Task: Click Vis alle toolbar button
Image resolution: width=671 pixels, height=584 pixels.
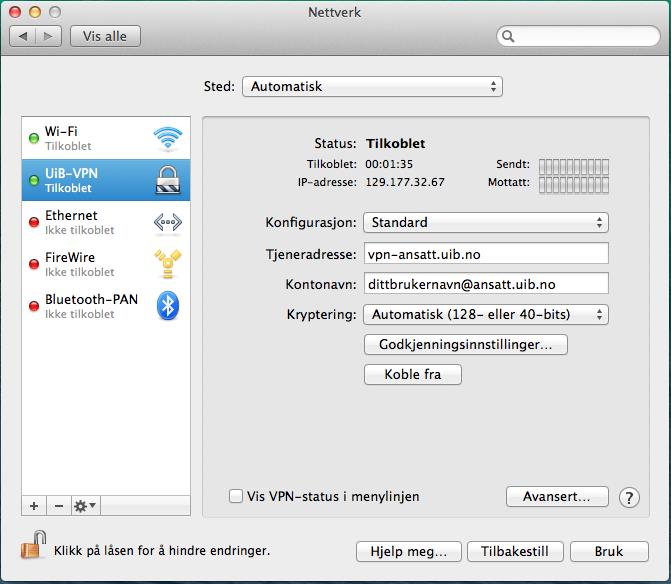Action: pyautogui.click(x=106, y=36)
